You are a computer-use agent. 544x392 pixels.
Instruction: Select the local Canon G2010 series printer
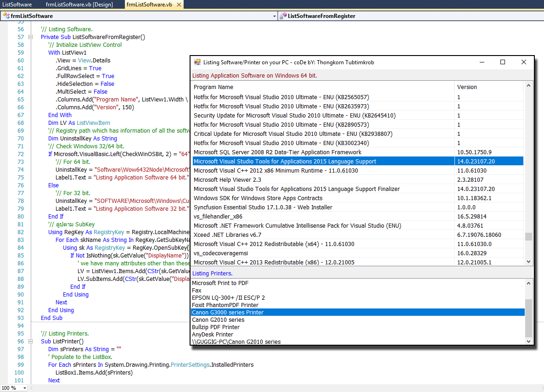(x=358, y=319)
